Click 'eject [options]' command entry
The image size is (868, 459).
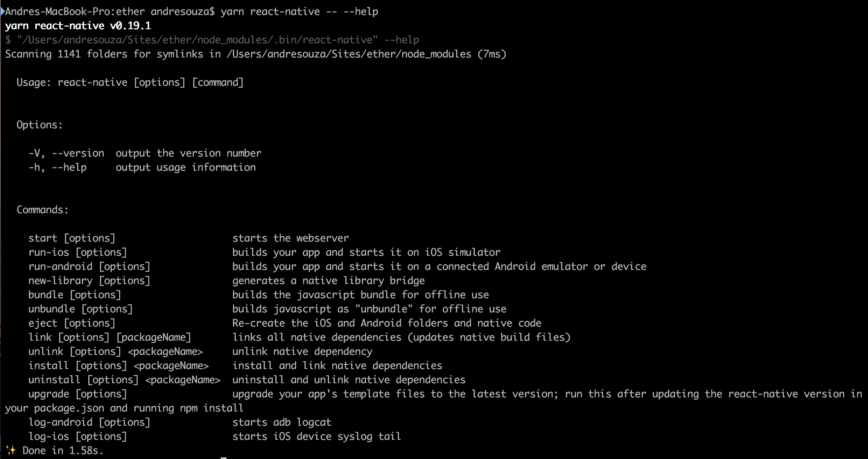[x=72, y=323]
